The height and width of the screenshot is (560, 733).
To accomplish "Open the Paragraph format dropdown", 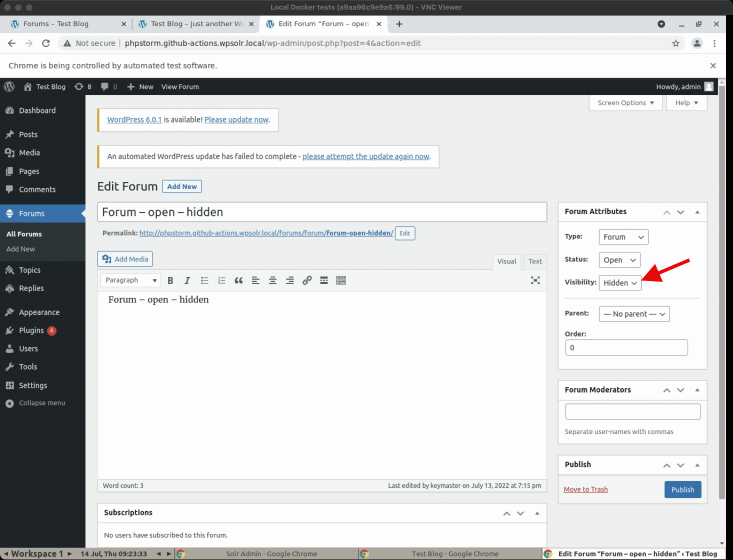I will point(130,280).
